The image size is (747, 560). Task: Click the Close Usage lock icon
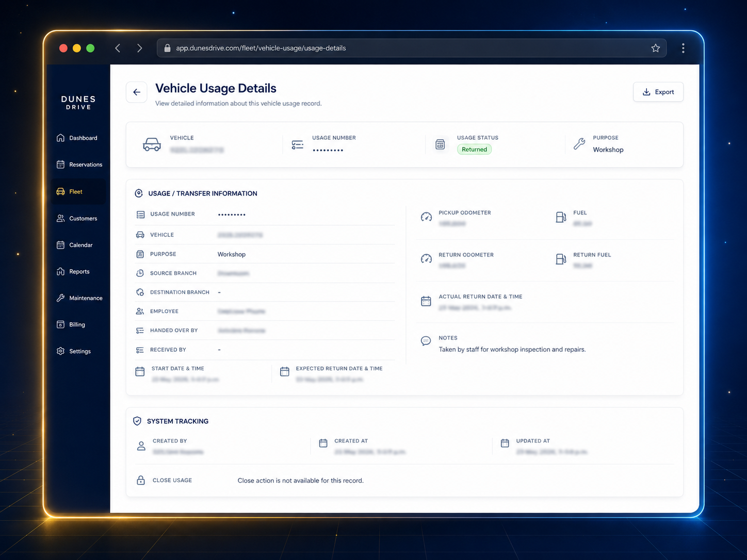click(x=140, y=480)
